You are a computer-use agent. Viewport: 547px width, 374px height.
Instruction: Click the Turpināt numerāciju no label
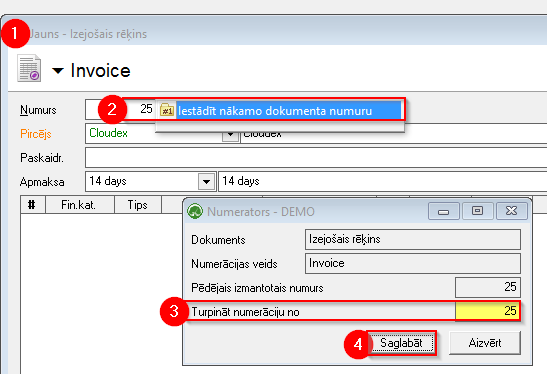click(245, 312)
